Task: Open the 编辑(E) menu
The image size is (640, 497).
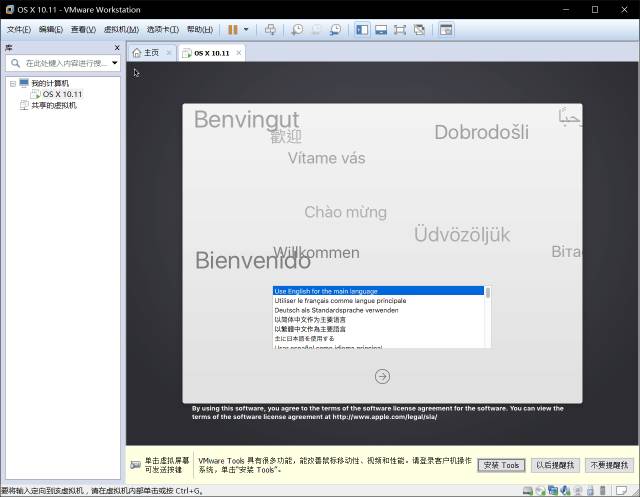Action: tap(51, 29)
